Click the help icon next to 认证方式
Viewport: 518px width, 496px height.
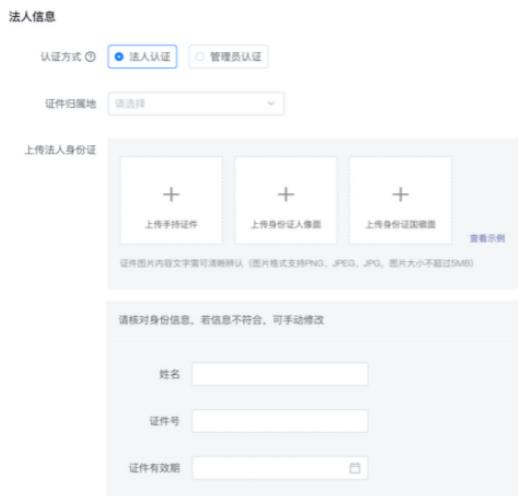[x=90, y=57]
